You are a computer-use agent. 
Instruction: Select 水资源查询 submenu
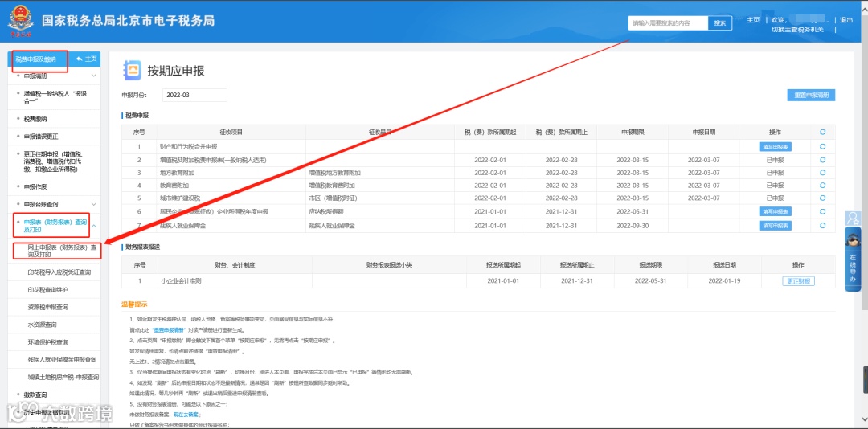coord(42,325)
